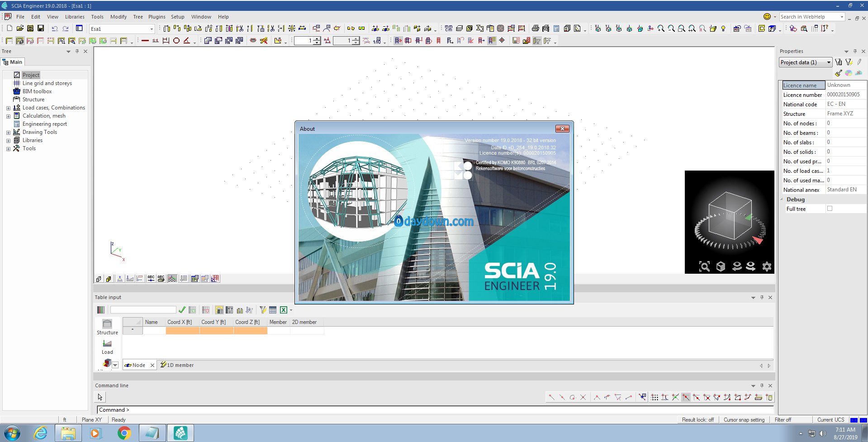
Task: Switch to the 1D member tab
Action: 177,365
